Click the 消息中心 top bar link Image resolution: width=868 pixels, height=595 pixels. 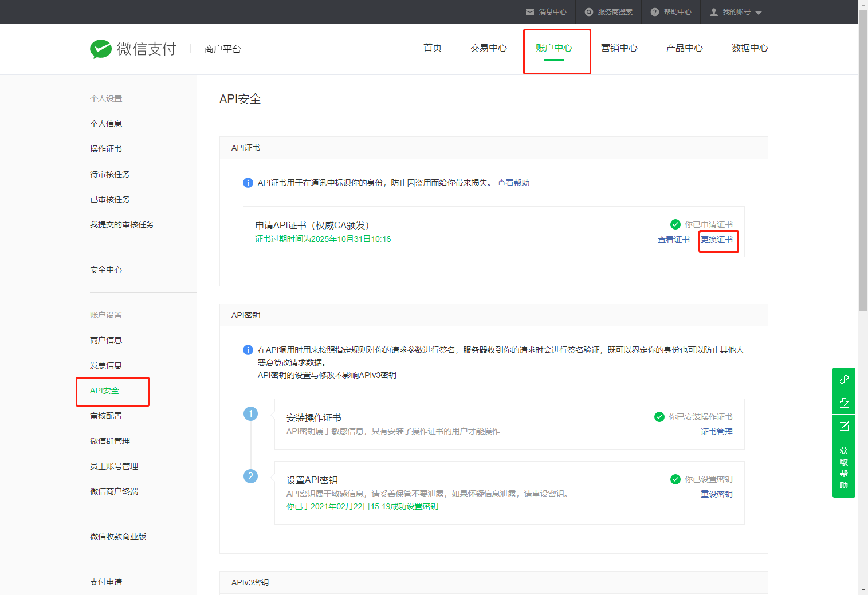(x=552, y=12)
